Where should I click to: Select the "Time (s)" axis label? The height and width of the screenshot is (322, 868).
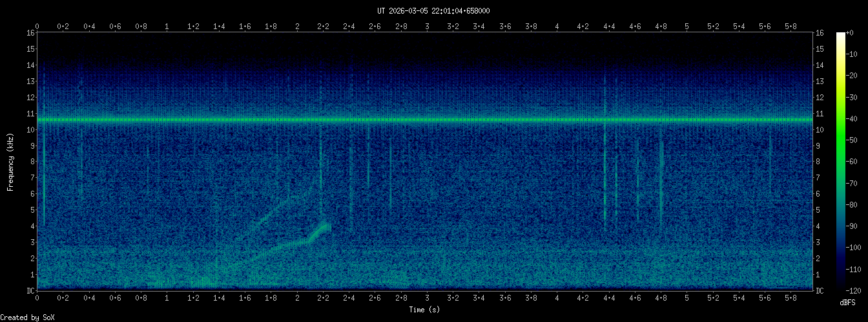pos(426,310)
